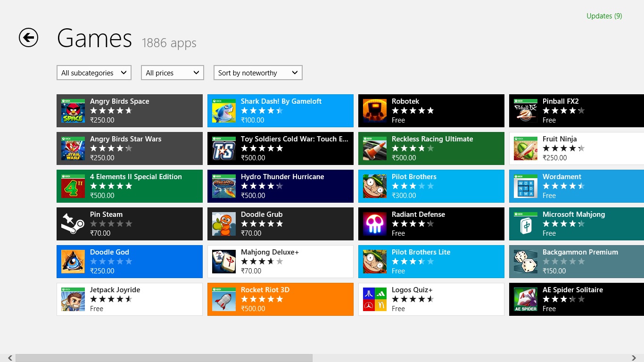Image resolution: width=644 pixels, height=362 pixels.
Task: Click the Rocket Riot 3D title
Action: [265, 290]
